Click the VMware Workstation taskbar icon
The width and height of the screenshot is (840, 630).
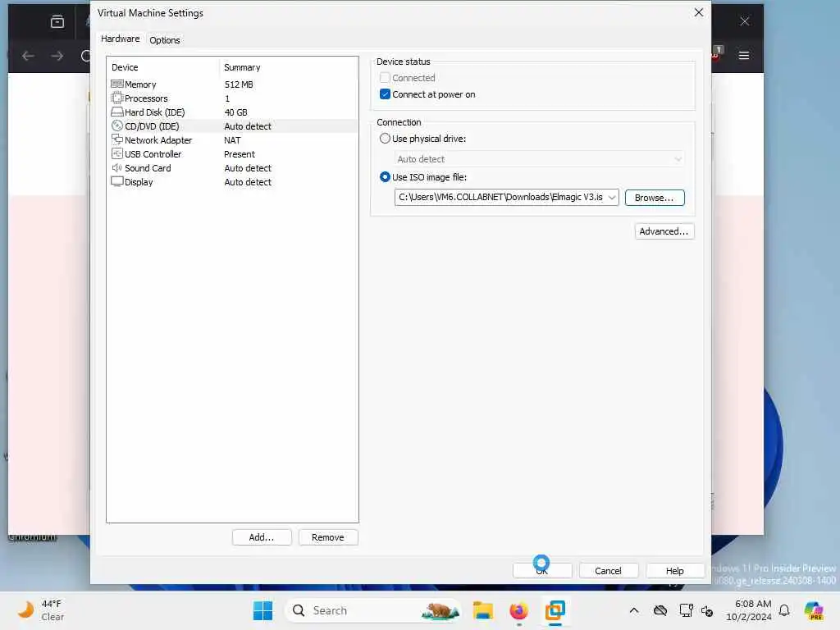tap(555, 610)
